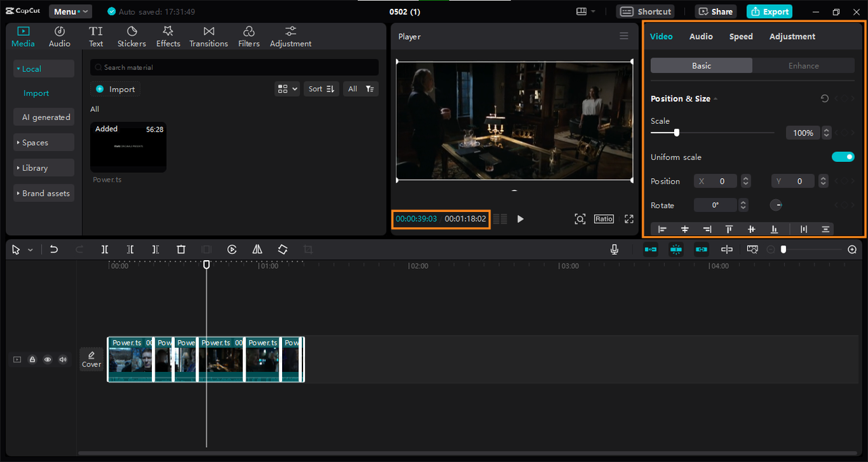Click the full-frame scan preview icon
This screenshot has height=462, width=868.
[580, 219]
